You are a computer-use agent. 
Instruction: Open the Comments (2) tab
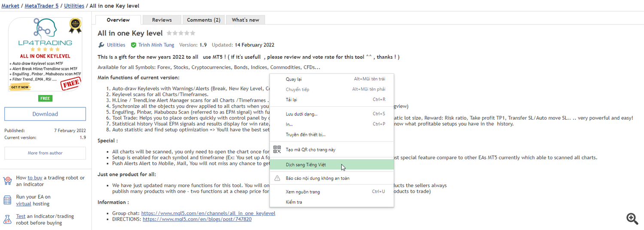[204, 20]
